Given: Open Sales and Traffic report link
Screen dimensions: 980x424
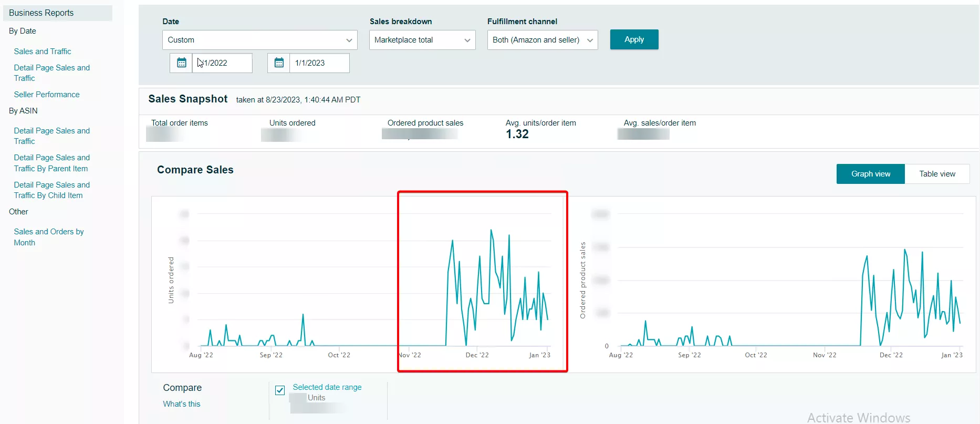Looking at the screenshot, I should pos(43,51).
